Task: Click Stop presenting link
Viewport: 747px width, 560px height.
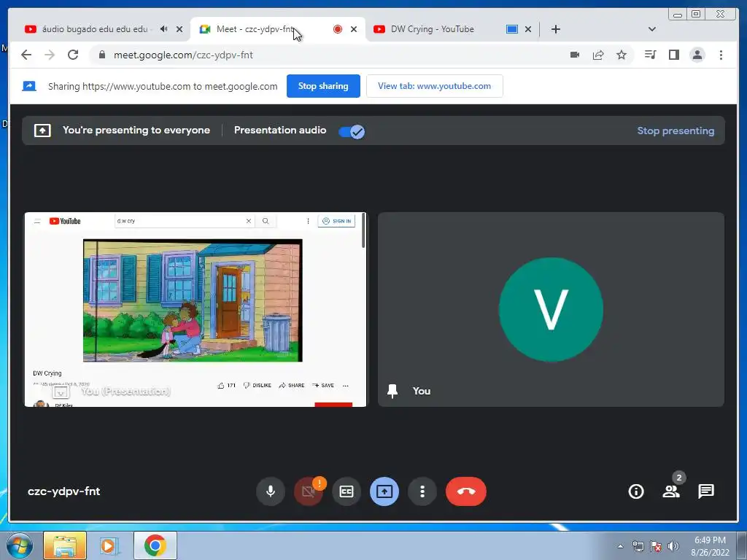Action: 676,131
